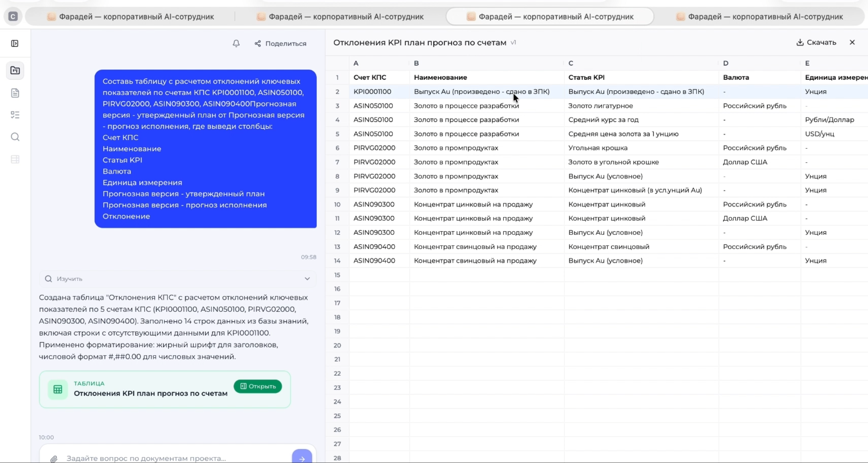Click the send message arrow button
Image resolution: width=868 pixels, height=463 pixels.
pos(302,457)
